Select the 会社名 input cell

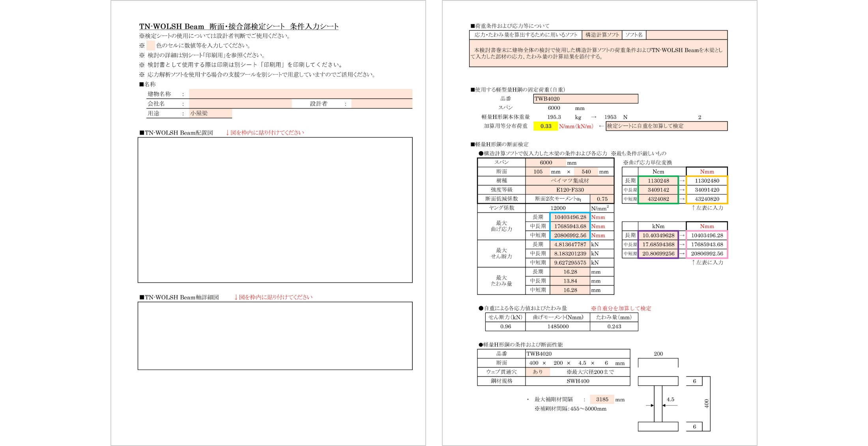240,103
